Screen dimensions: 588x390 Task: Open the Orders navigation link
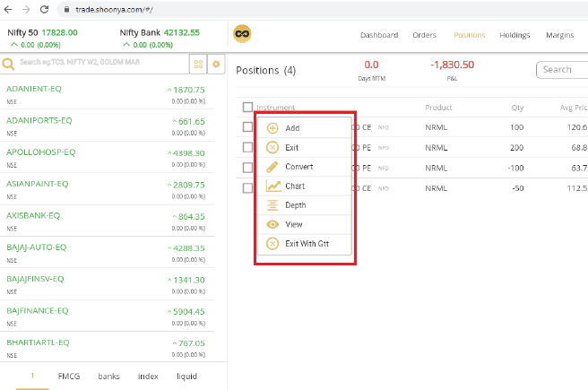coord(425,35)
